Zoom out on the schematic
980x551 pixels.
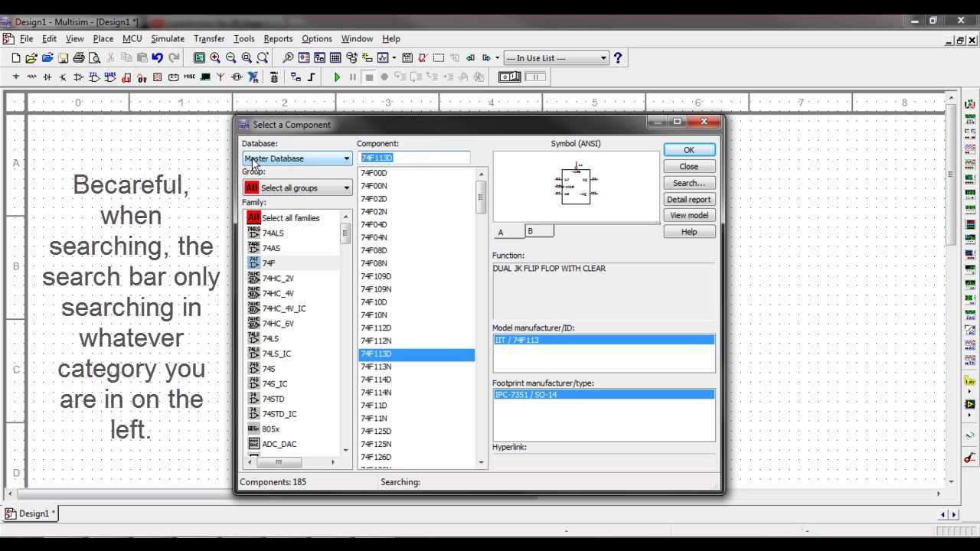[x=230, y=58]
